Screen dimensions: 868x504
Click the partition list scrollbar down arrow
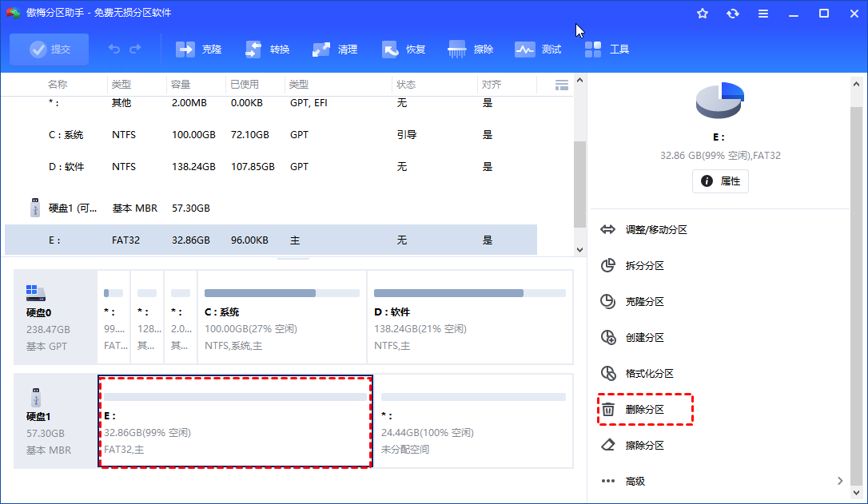pyautogui.click(x=579, y=249)
